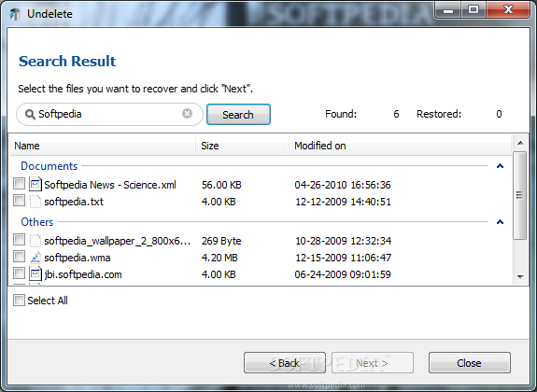Click the Search button

tap(238, 115)
